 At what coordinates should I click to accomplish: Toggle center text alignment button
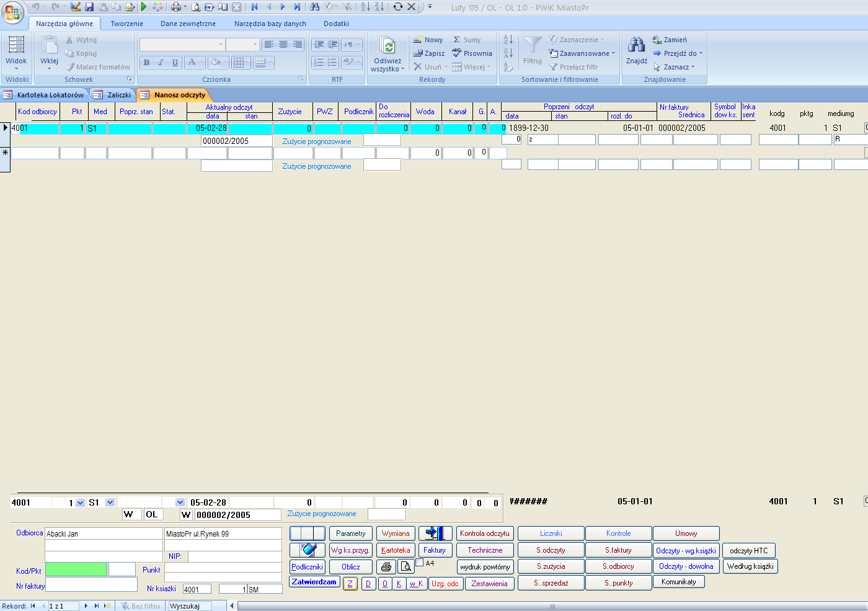pyautogui.click(x=283, y=45)
